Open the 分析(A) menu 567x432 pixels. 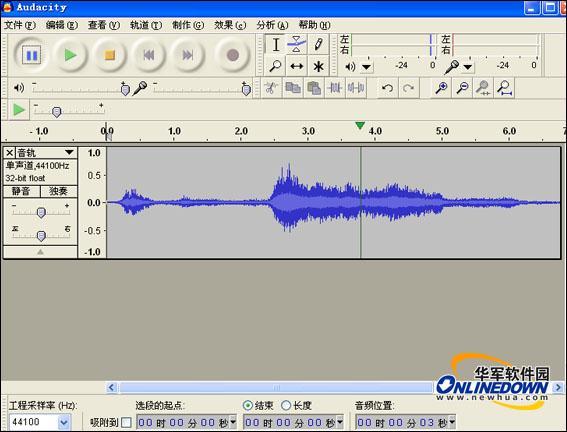point(272,25)
